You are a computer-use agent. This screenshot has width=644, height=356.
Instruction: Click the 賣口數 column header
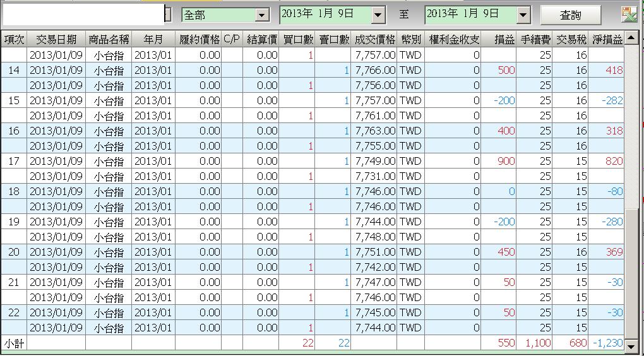coord(333,39)
